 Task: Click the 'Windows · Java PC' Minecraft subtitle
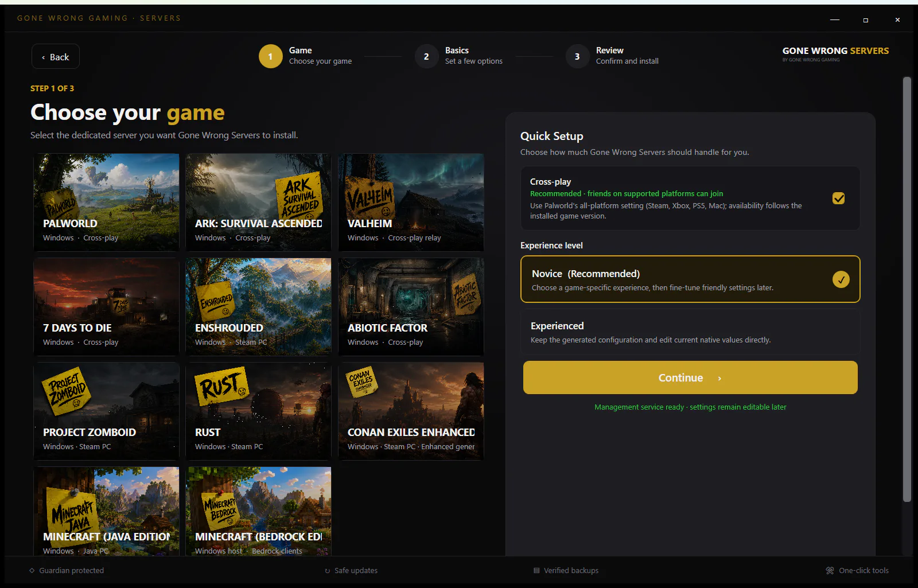click(x=76, y=551)
